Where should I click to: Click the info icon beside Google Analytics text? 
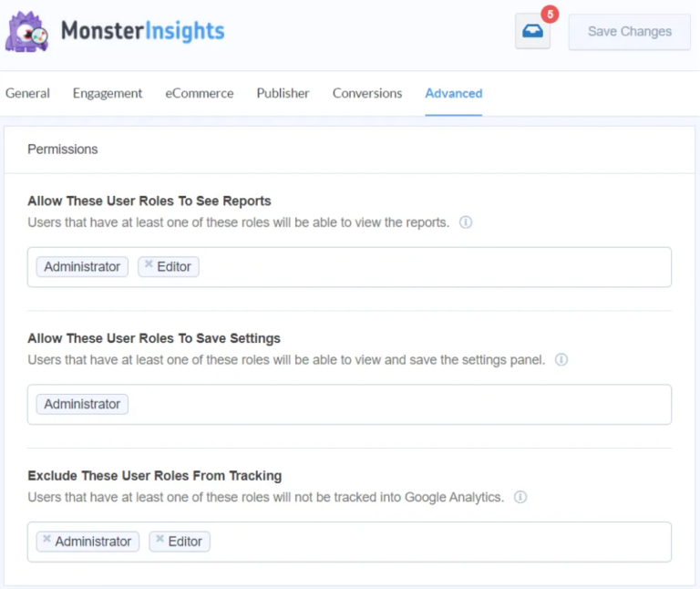[520, 497]
